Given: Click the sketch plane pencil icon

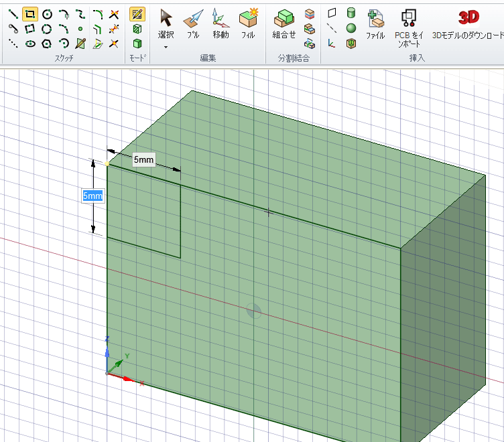Looking at the screenshot, I should (80, 44).
